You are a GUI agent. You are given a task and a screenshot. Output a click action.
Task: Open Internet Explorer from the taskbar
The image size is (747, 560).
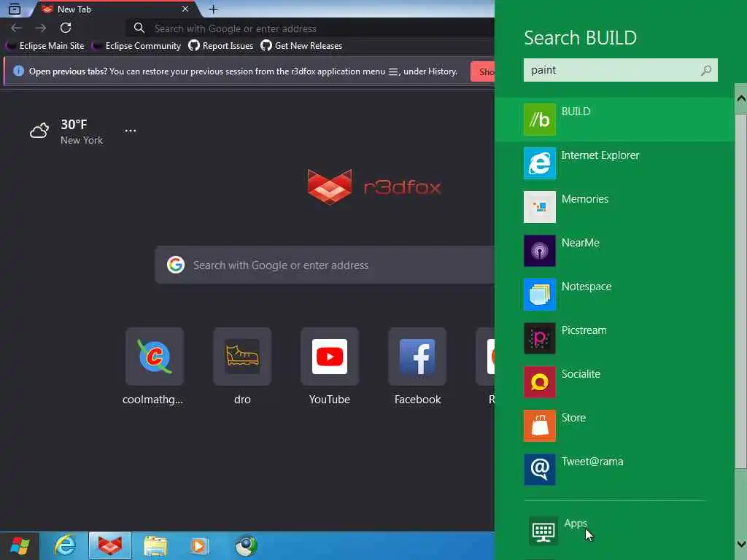(65, 545)
